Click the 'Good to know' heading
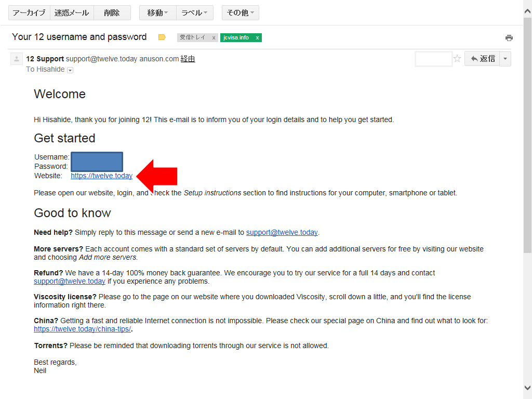The image size is (532, 399). coord(72,212)
